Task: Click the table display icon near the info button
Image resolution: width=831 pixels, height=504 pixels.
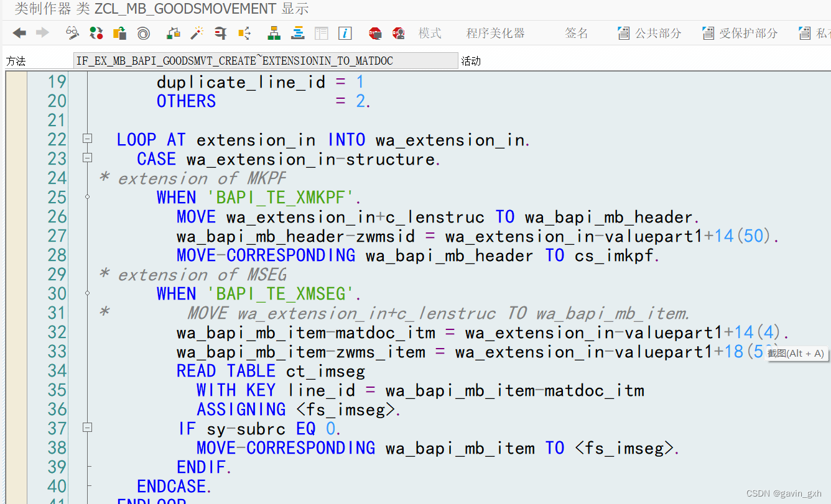Action: coord(321,32)
